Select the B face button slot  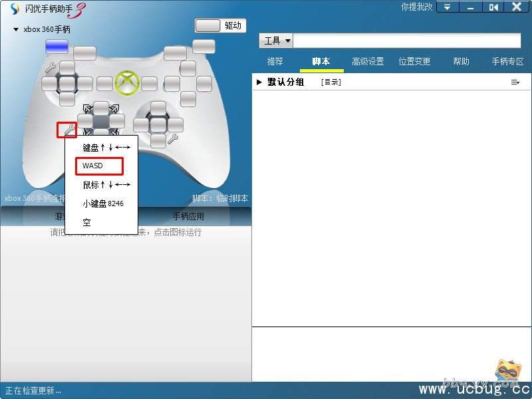(204, 84)
